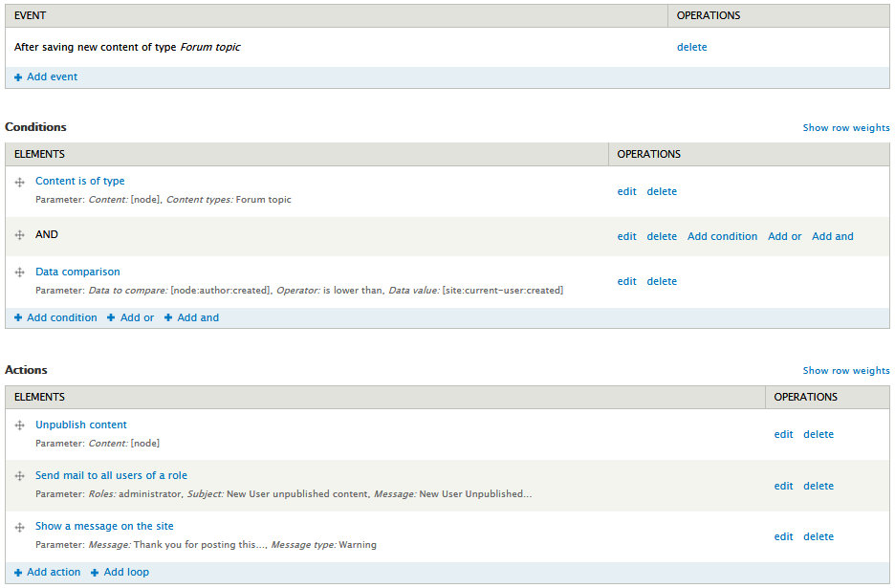This screenshot has height=588, width=895.
Task: Edit the Unpublish content action
Action: tap(783, 434)
